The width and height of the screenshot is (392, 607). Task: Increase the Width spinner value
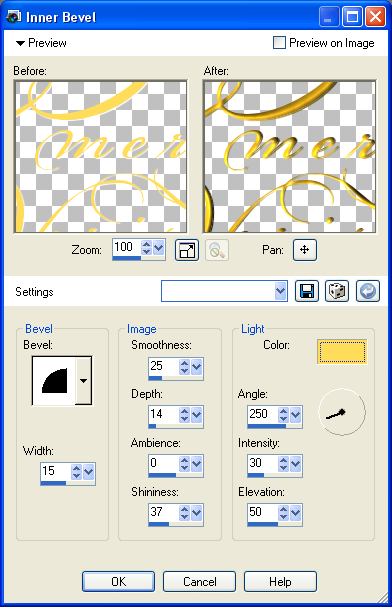(x=77, y=468)
